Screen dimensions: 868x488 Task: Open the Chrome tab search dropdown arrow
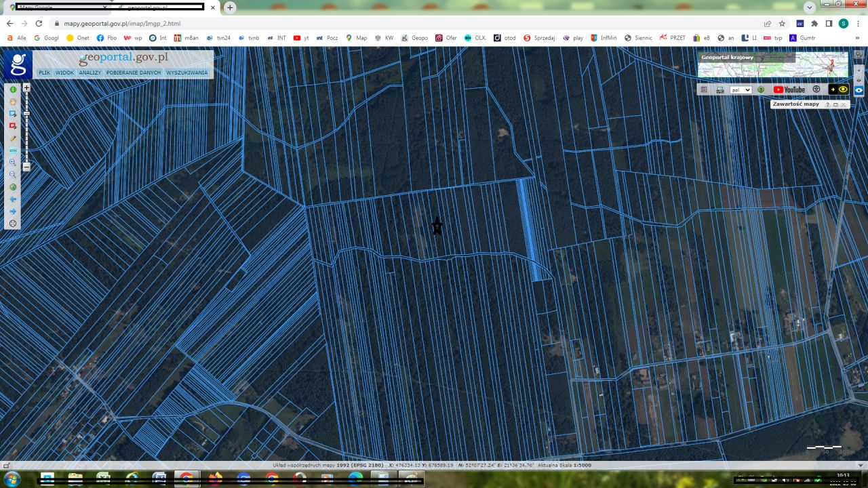pyautogui.click(x=809, y=7)
